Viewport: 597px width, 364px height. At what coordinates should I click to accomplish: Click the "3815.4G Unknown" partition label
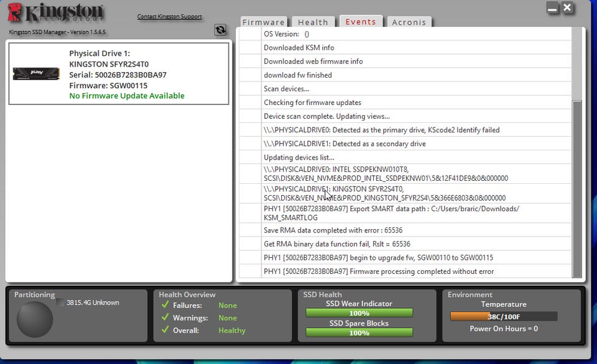(93, 303)
